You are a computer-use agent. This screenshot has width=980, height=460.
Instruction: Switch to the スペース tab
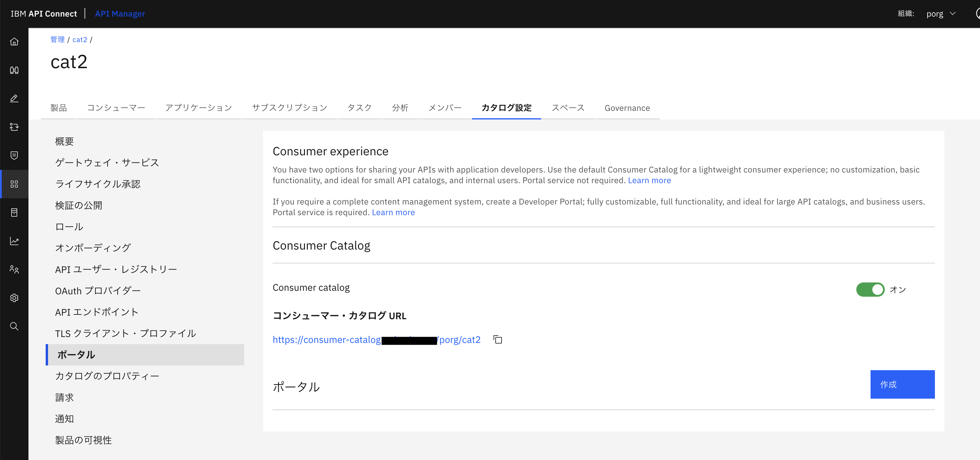(x=568, y=108)
